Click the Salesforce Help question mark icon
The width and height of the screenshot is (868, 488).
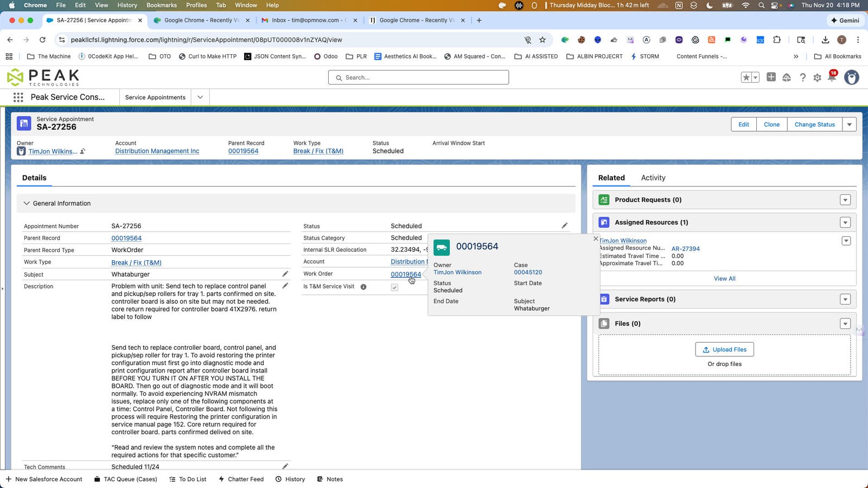pos(802,78)
